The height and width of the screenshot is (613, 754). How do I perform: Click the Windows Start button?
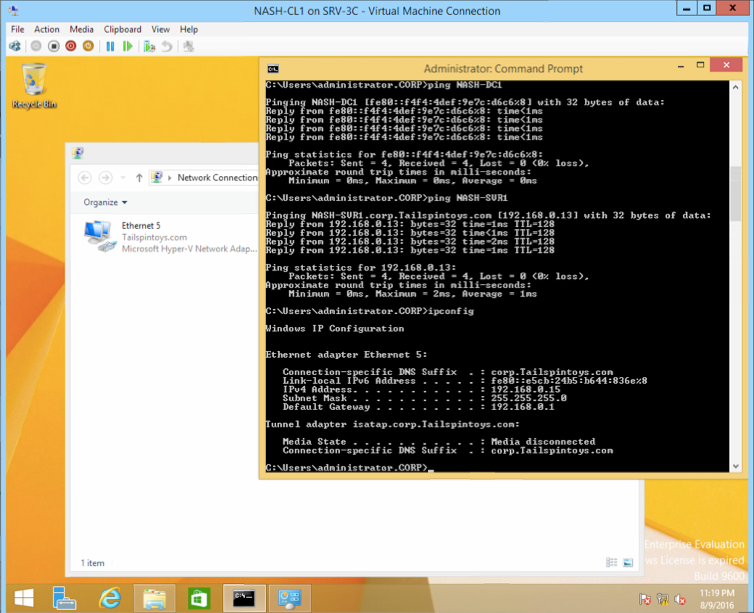click(x=24, y=598)
